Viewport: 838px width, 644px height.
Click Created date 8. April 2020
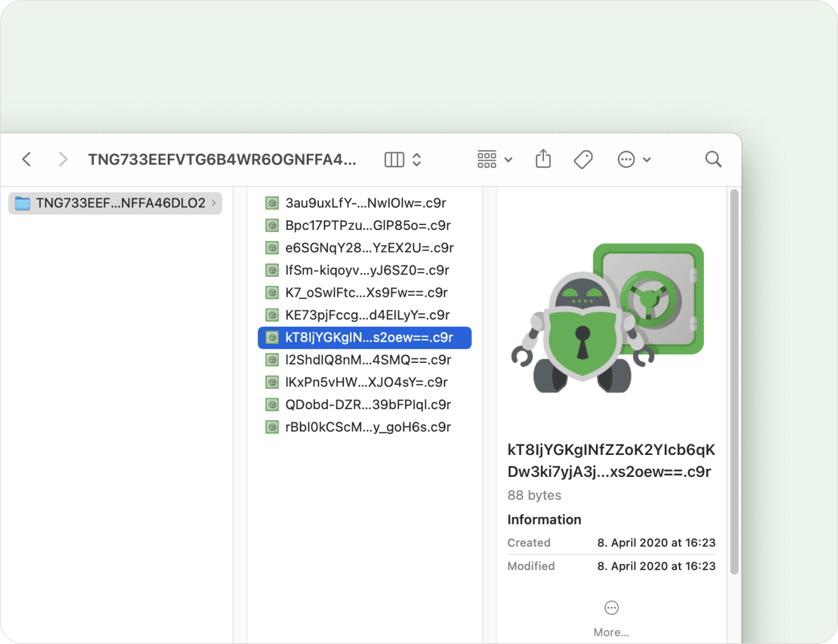tap(656, 543)
